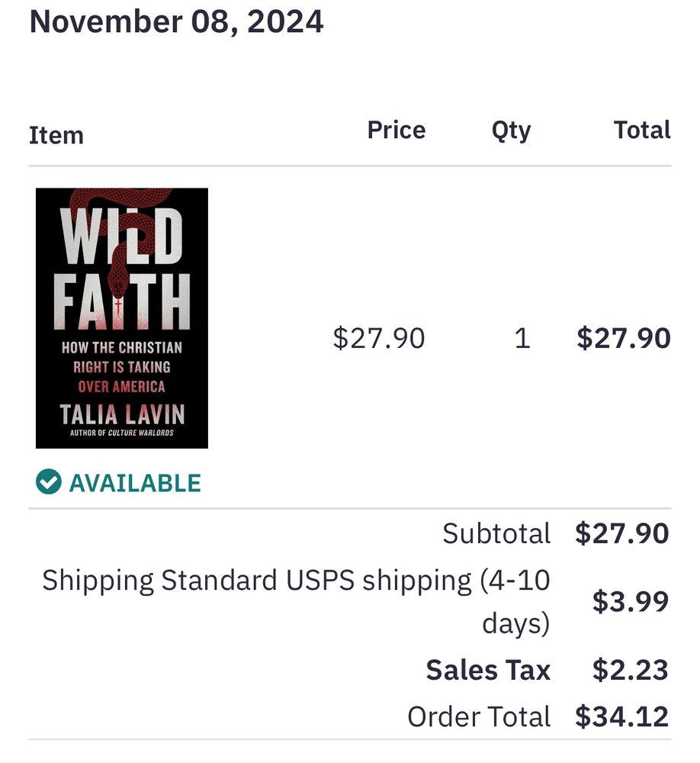Click the Total column header
The width and height of the screenshot is (700, 763).
point(642,130)
